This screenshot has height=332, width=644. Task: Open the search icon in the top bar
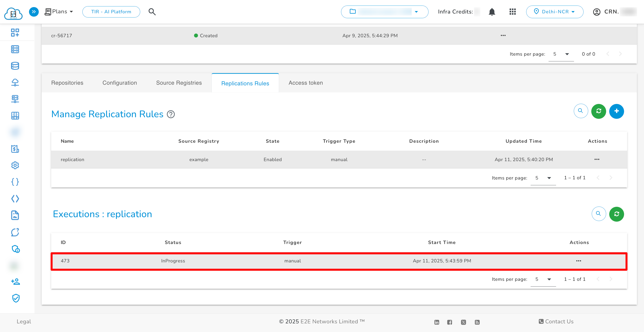point(152,12)
